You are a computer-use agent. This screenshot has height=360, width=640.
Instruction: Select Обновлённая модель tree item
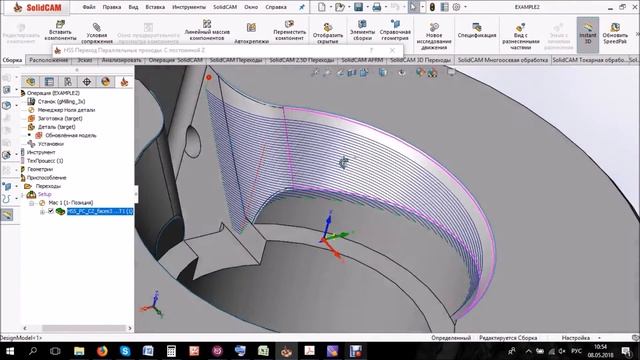(x=66, y=136)
